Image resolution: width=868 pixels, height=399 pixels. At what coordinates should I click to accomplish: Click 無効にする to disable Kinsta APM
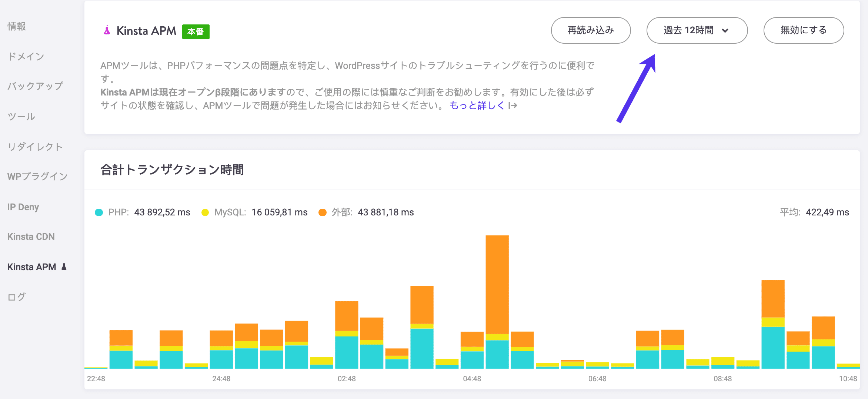pyautogui.click(x=803, y=30)
